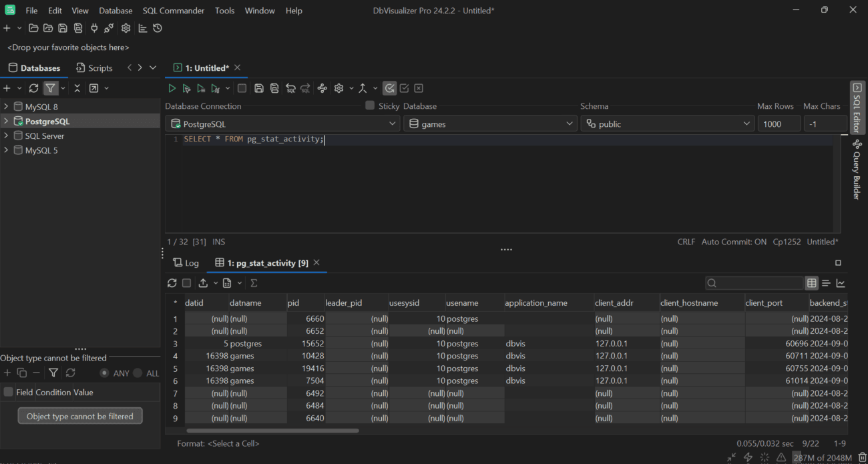This screenshot has width=868, height=464.
Task: Expand the SQL Server tree node
Action: pyautogui.click(x=6, y=136)
